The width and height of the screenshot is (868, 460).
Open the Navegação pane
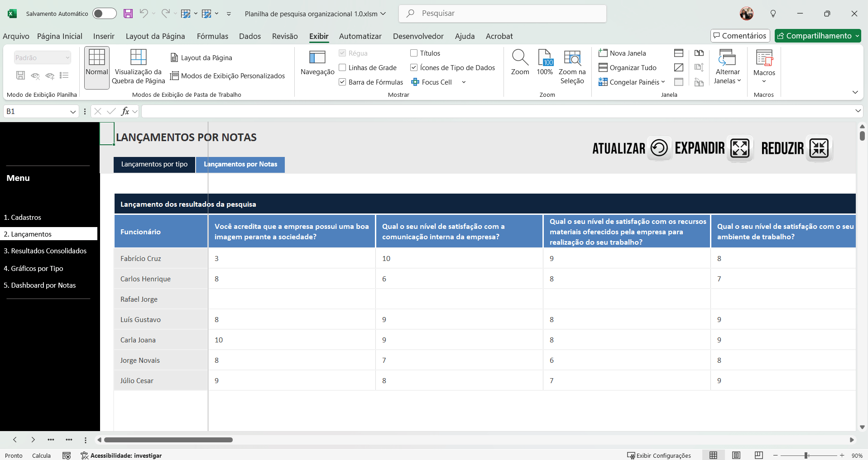click(x=317, y=63)
